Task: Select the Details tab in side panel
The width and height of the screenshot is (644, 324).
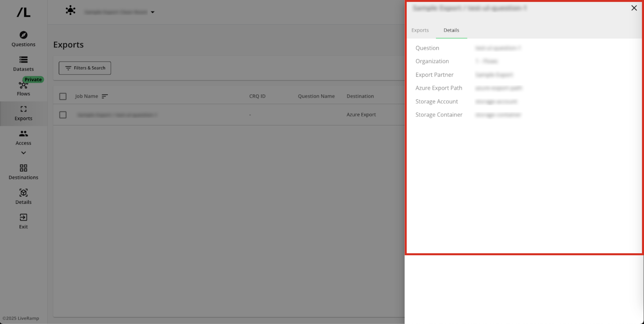Action: click(451, 30)
